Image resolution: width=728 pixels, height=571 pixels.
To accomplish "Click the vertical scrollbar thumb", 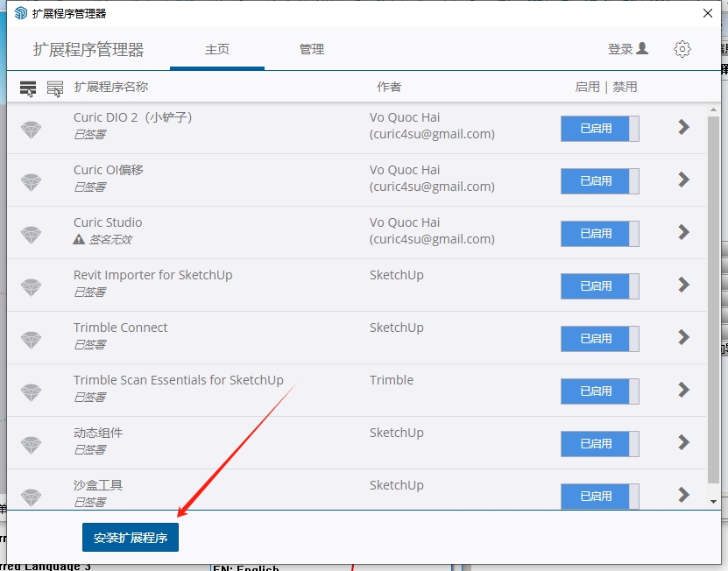I will [x=714, y=300].
